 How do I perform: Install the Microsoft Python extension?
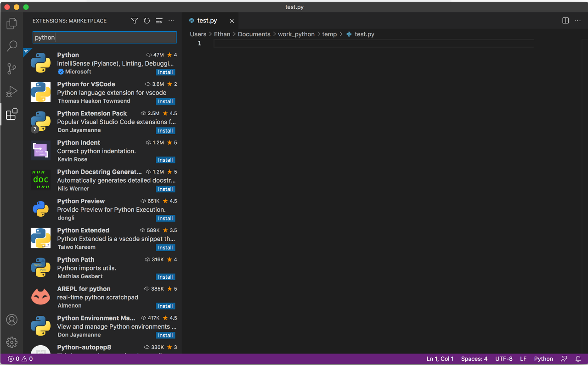point(165,72)
